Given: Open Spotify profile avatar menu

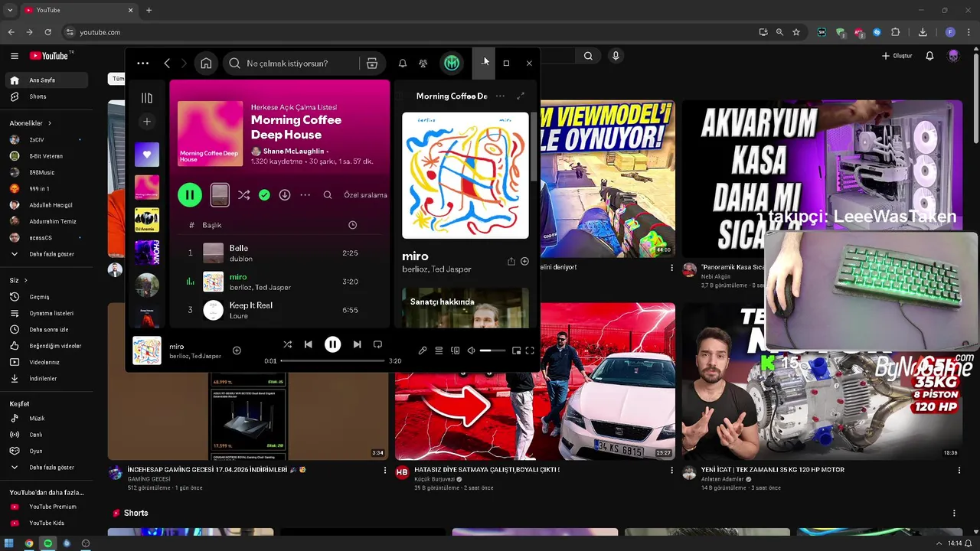Looking at the screenshot, I should tap(452, 64).
